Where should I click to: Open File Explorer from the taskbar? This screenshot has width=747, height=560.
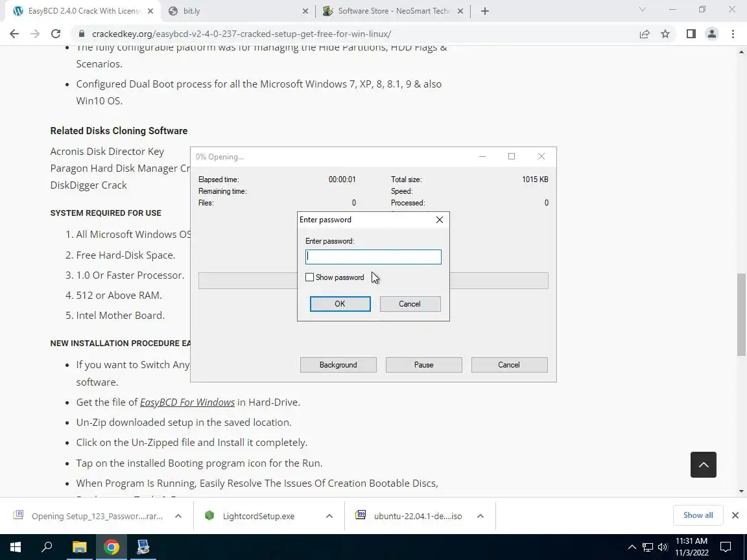(79, 547)
